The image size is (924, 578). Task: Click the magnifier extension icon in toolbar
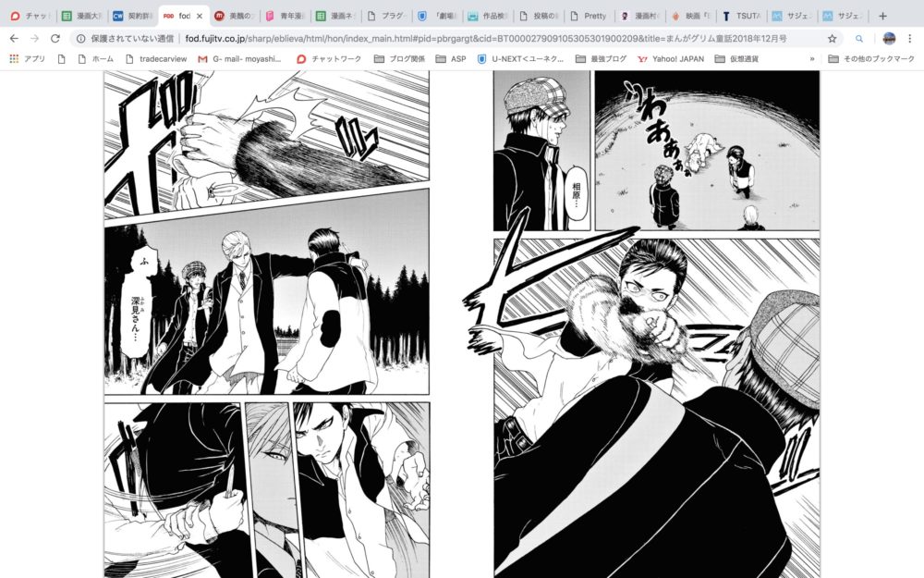859,38
